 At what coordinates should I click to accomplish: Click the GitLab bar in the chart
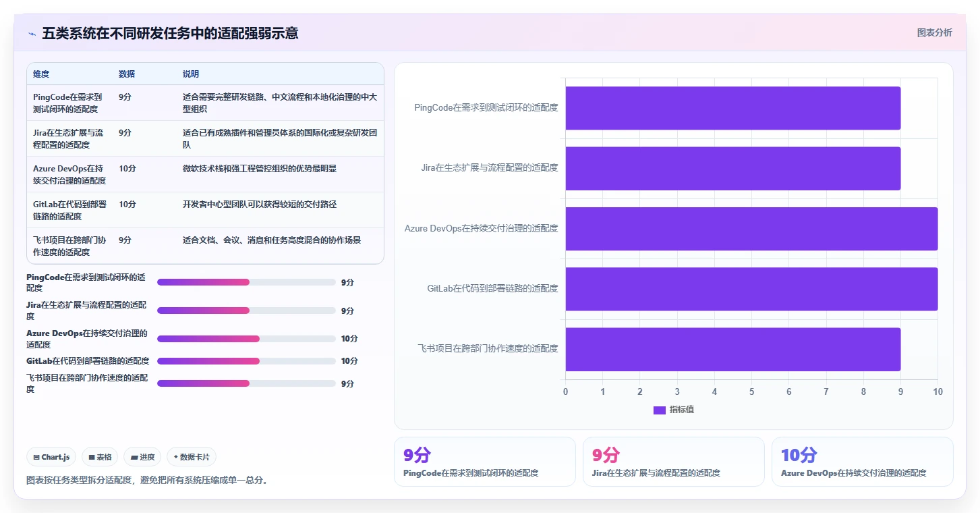coord(751,288)
